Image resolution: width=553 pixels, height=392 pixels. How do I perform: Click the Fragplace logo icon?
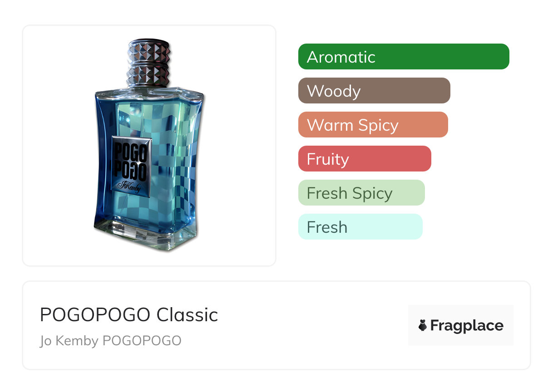pyautogui.click(x=423, y=325)
